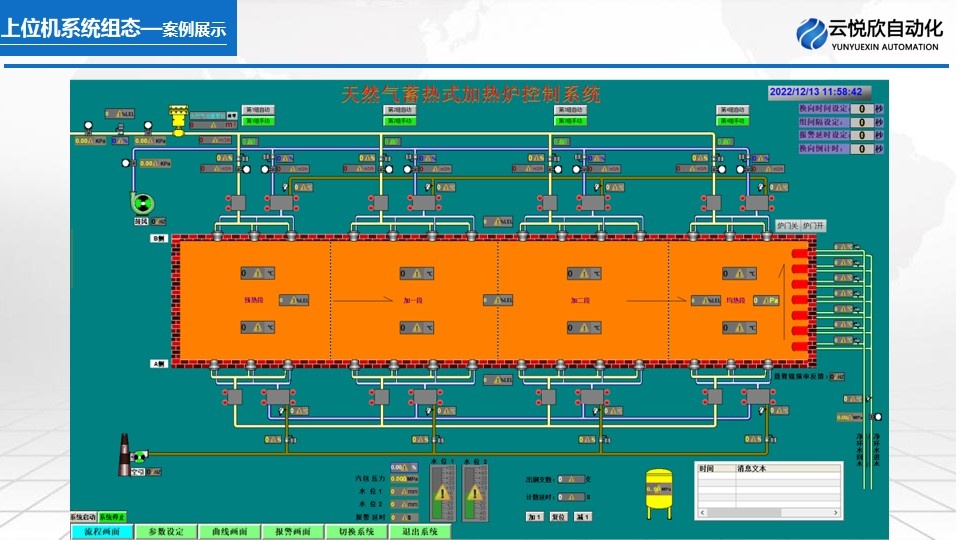Click the 加1 increment button
The image size is (960, 540).
pyautogui.click(x=535, y=516)
